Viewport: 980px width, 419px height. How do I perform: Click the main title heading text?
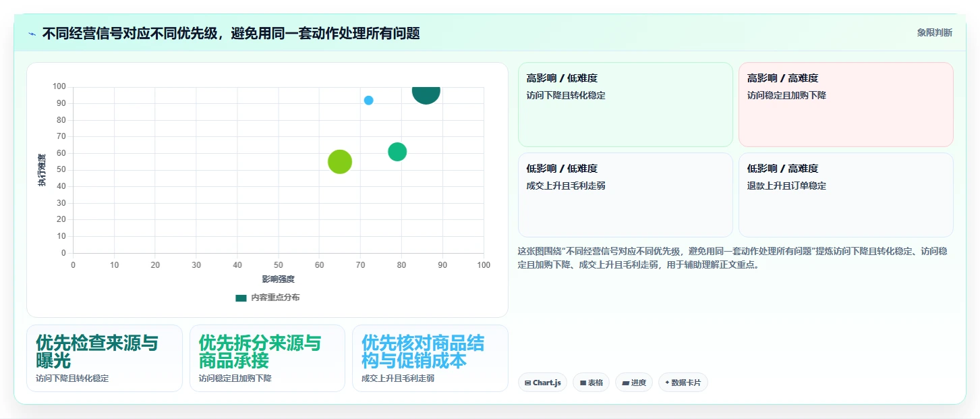pos(231,33)
